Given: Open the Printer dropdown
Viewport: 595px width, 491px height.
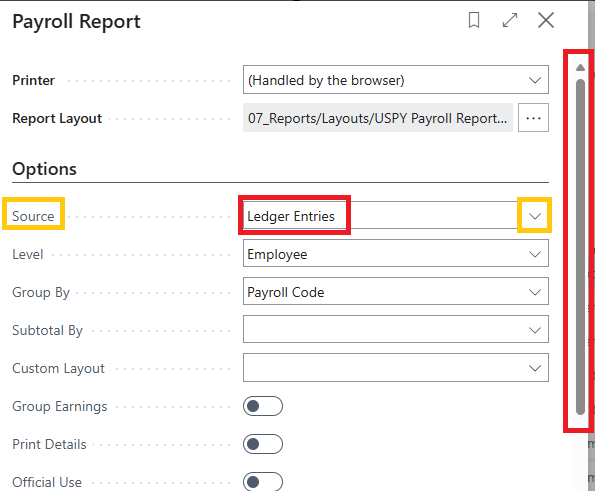Looking at the screenshot, I should 396,80.
